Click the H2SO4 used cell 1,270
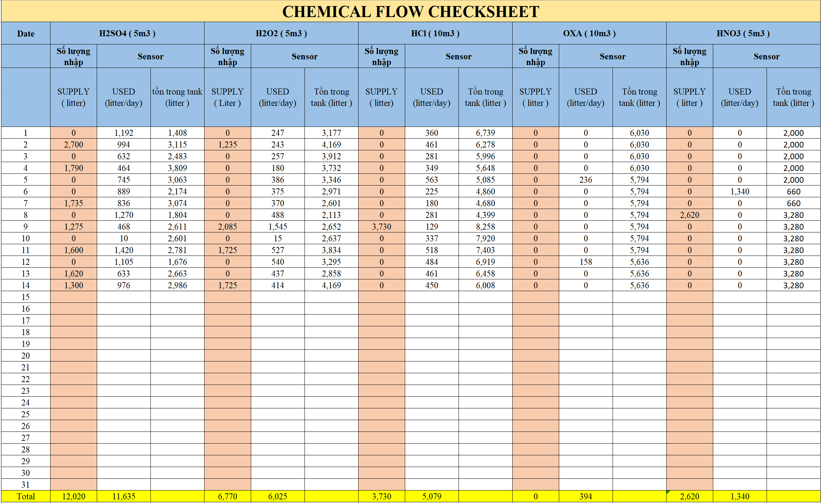 [x=124, y=215]
